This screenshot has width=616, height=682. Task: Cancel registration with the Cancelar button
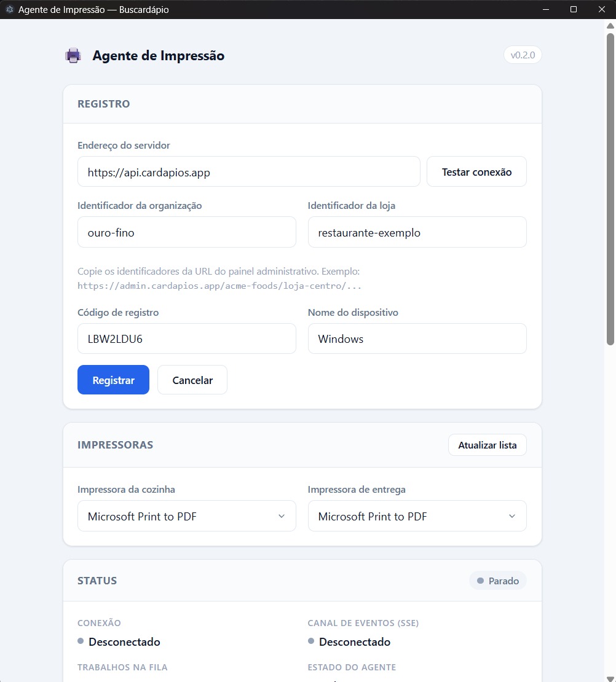tap(192, 380)
